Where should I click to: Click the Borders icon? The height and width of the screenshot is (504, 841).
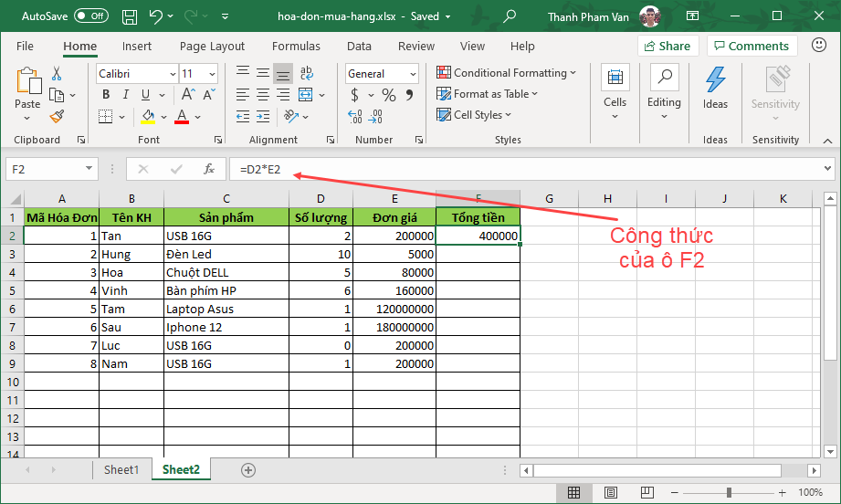pos(106,116)
